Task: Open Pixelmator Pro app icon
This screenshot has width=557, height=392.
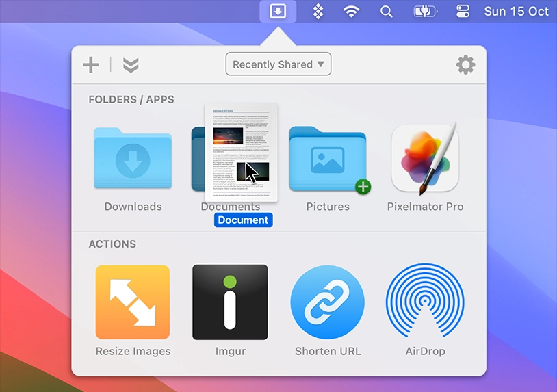Action: coord(425,159)
